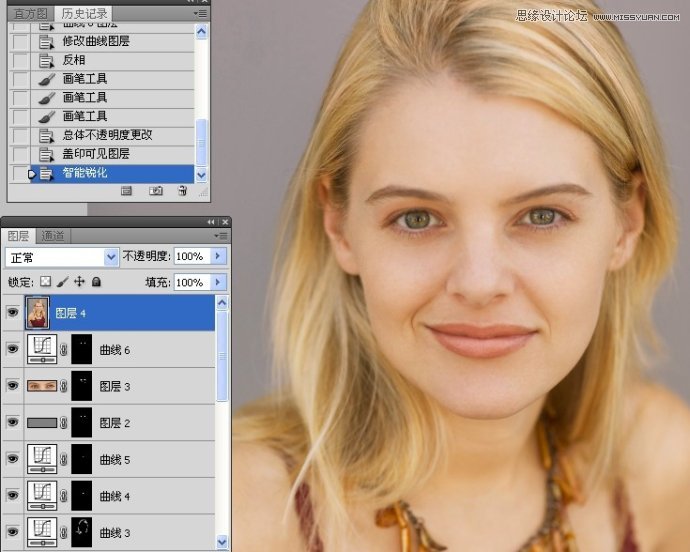Select history state 盖印可见图层
The height and width of the screenshot is (552, 690).
[112, 154]
